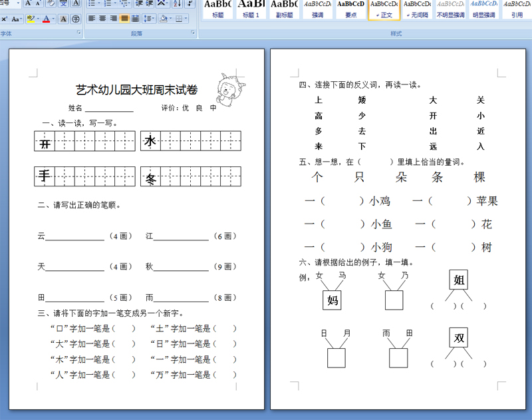Click the Sort A-Z icon
This screenshot has height=420, width=532.
(x=177, y=3)
